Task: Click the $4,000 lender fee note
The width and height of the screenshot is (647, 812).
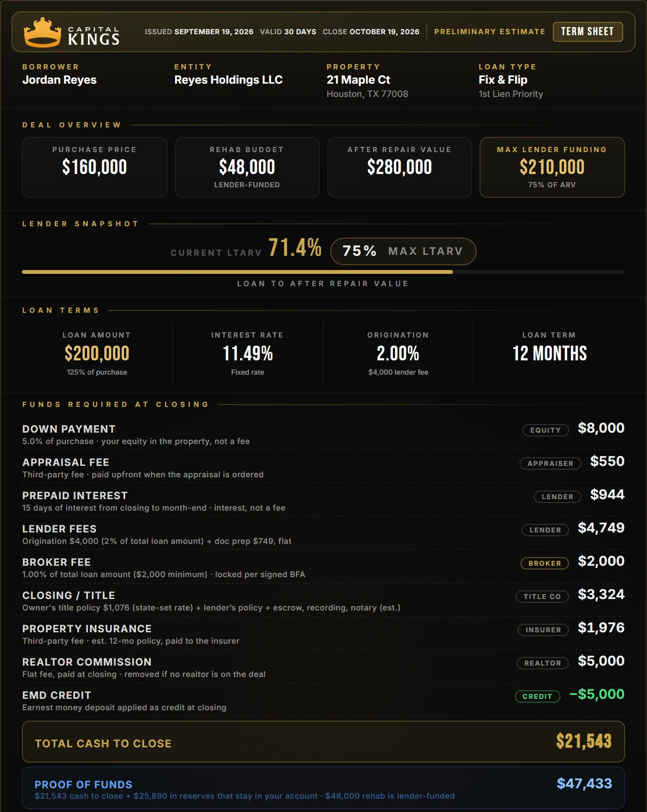Action: click(x=398, y=372)
